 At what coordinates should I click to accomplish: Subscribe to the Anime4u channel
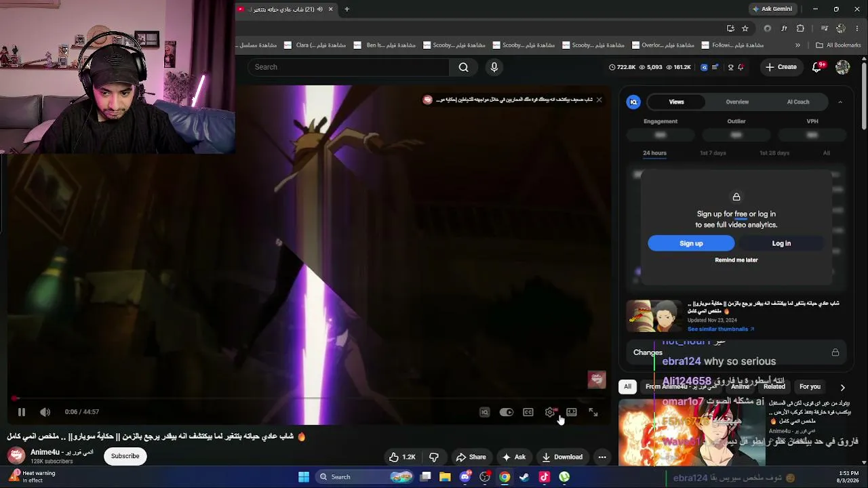click(x=125, y=456)
